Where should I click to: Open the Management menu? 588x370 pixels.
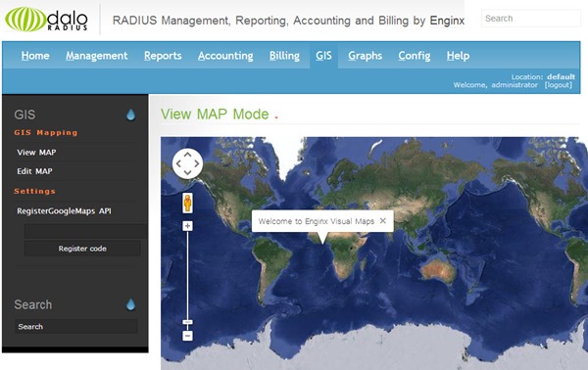97,56
